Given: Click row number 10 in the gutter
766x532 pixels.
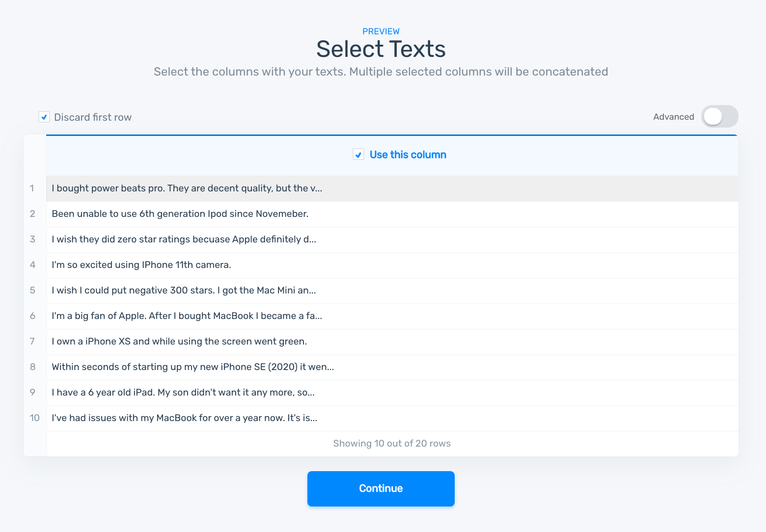Looking at the screenshot, I should click(x=34, y=418).
